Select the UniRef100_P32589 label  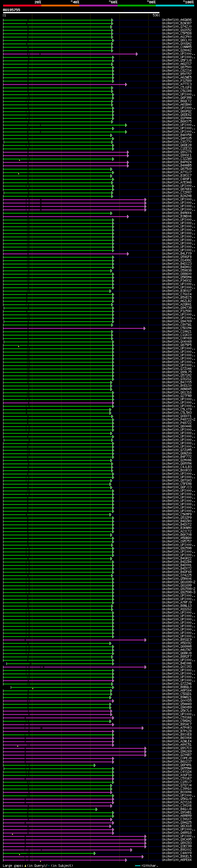point(177,81)
